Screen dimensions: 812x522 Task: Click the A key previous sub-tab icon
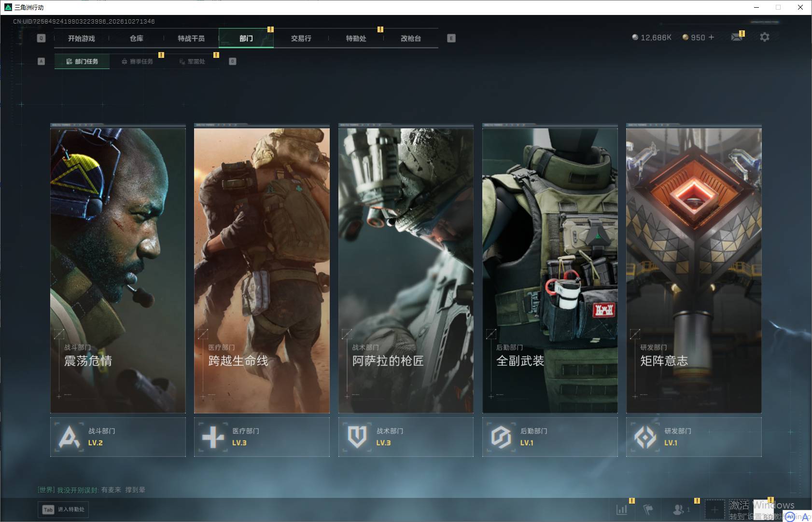[x=41, y=61]
